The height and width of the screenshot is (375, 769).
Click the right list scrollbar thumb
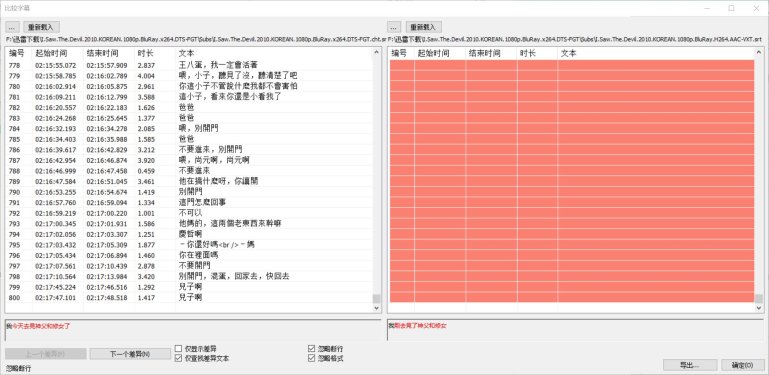click(759, 299)
